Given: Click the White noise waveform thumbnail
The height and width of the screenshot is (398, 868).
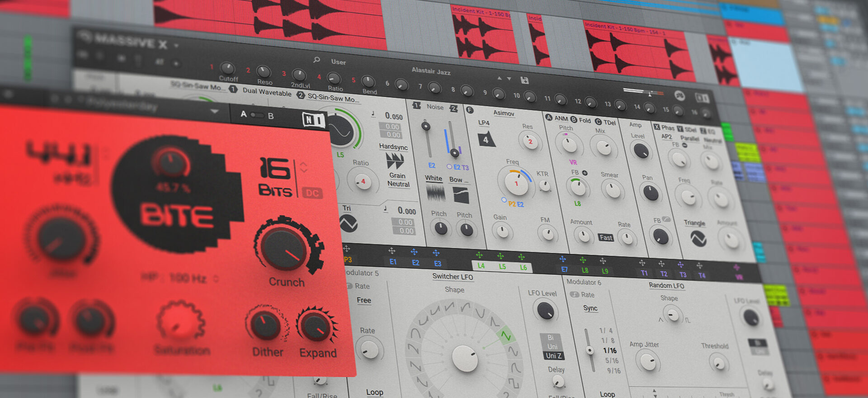Looking at the screenshot, I should point(435,194).
